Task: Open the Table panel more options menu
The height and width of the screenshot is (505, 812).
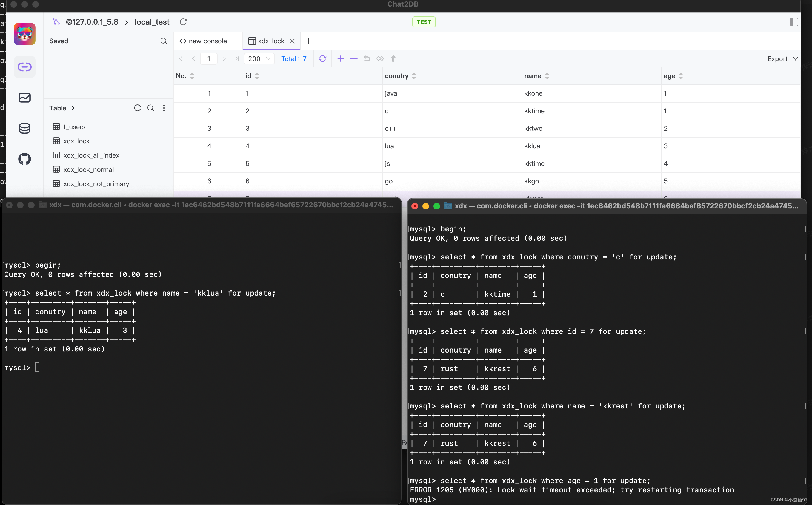Action: [164, 108]
